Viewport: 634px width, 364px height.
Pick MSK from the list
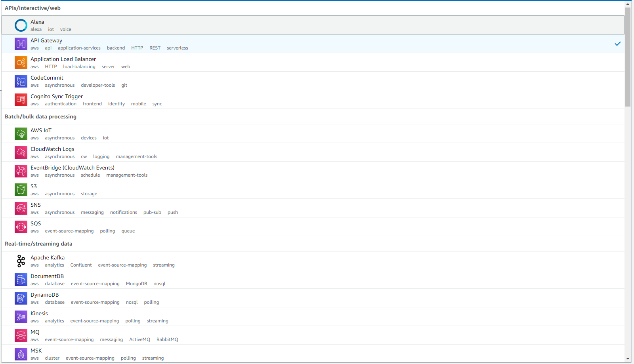point(313,354)
